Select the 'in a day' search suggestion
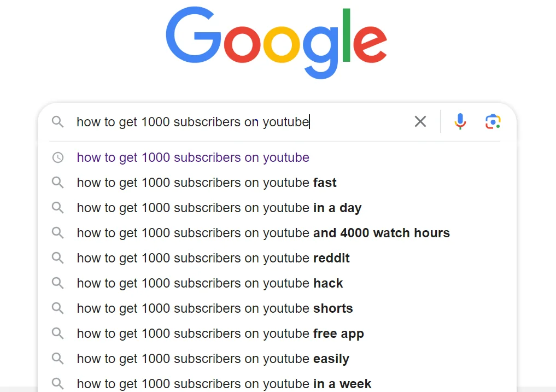Viewport: 556px width, 392px height. point(219,208)
